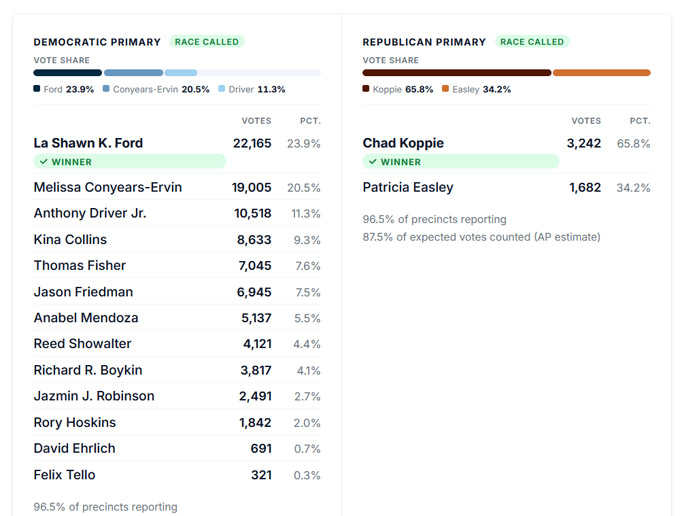This screenshot has width=680, height=516.
Task: Click the Ford dark navy legend swatch
Action: [37, 89]
